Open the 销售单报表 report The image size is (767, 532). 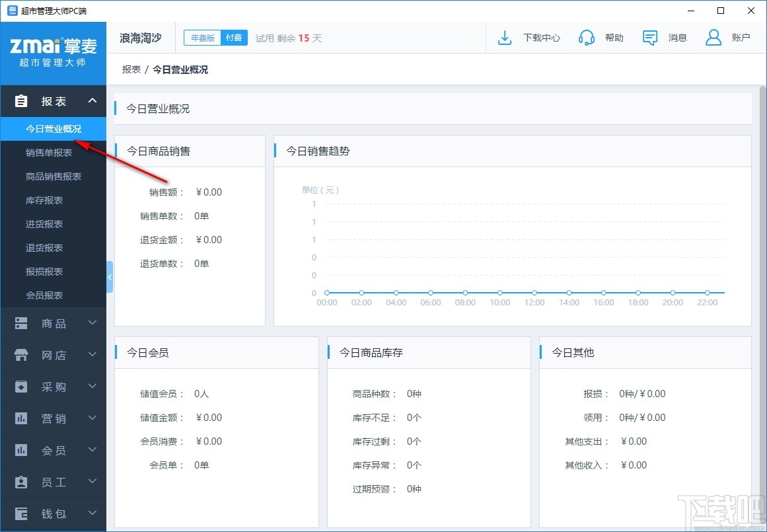coord(54,153)
